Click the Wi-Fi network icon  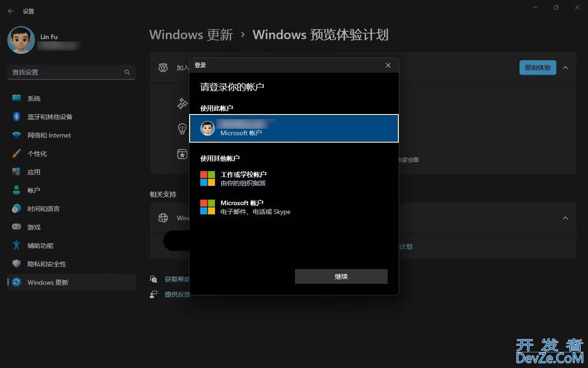pos(17,135)
